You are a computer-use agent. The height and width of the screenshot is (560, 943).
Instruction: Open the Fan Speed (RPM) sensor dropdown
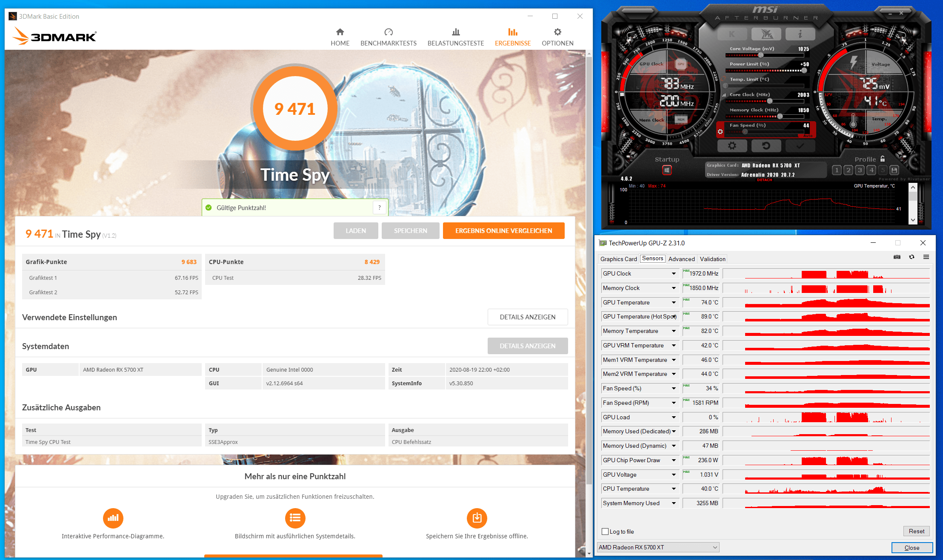click(674, 403)
